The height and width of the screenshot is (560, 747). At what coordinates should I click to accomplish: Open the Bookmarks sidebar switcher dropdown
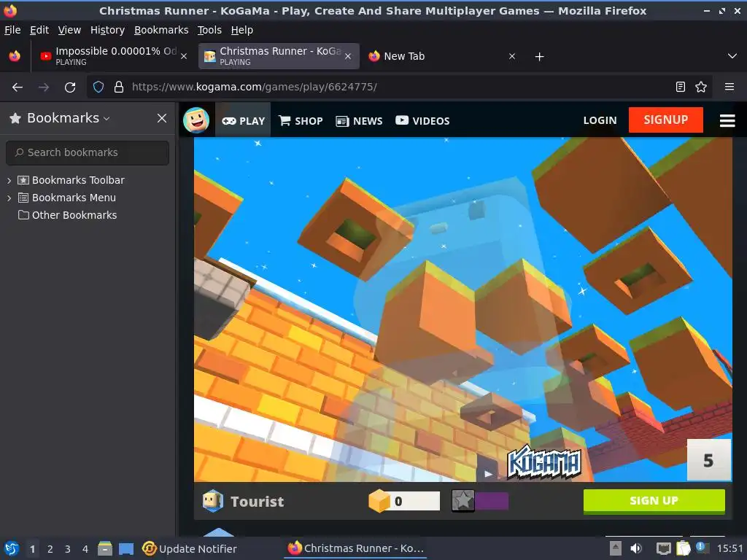[x=60, y=118]
